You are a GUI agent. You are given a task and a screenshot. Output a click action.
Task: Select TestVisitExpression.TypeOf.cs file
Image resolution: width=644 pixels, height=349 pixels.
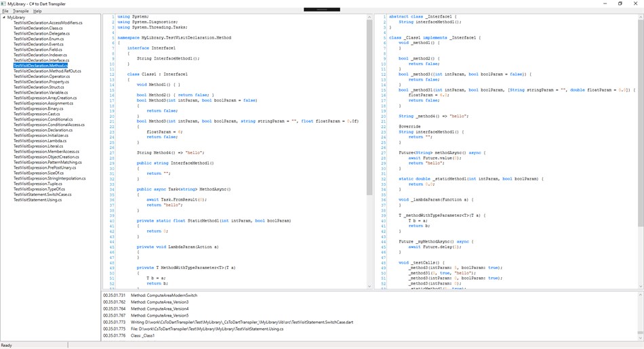39,189
